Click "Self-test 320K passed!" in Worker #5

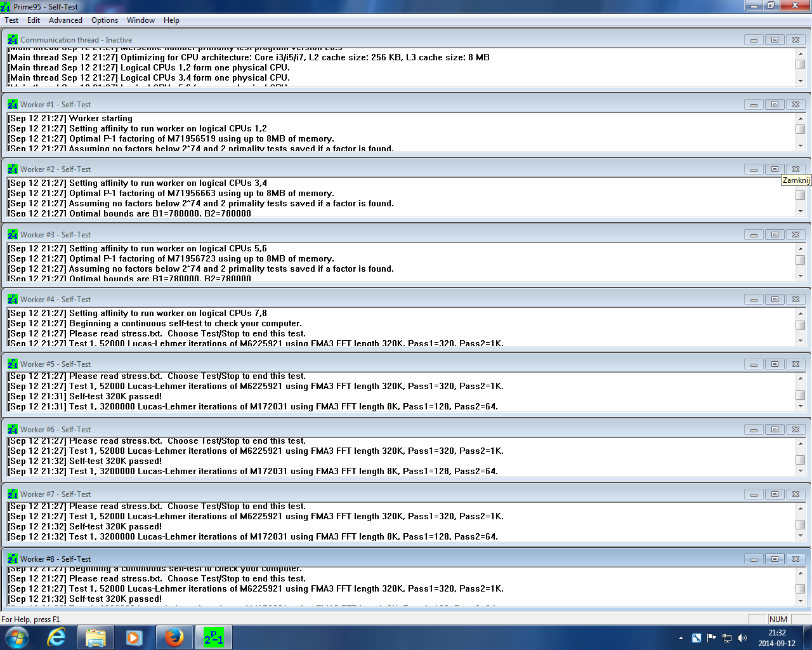[x=85, y=396]
